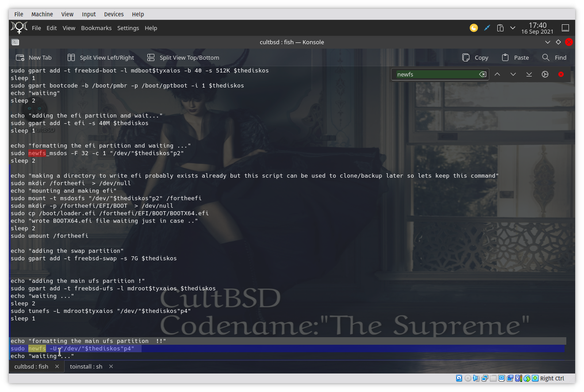
Task: Jump to the next search match
Action: [x=513, y=74]
